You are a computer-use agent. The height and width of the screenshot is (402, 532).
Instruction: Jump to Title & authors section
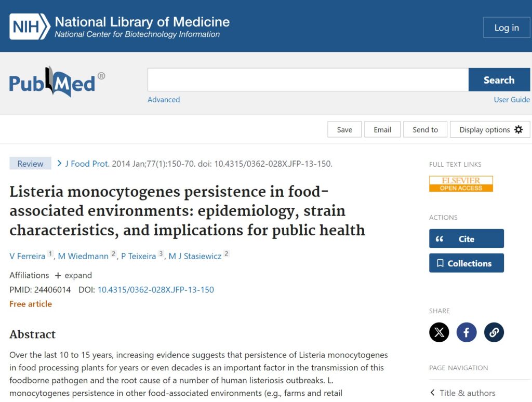click(x=467, y=393)
